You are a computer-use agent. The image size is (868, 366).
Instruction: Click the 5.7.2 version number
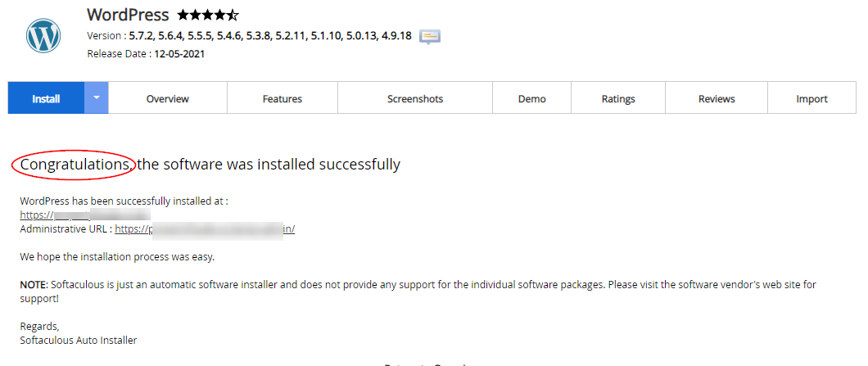pos(141,36)
